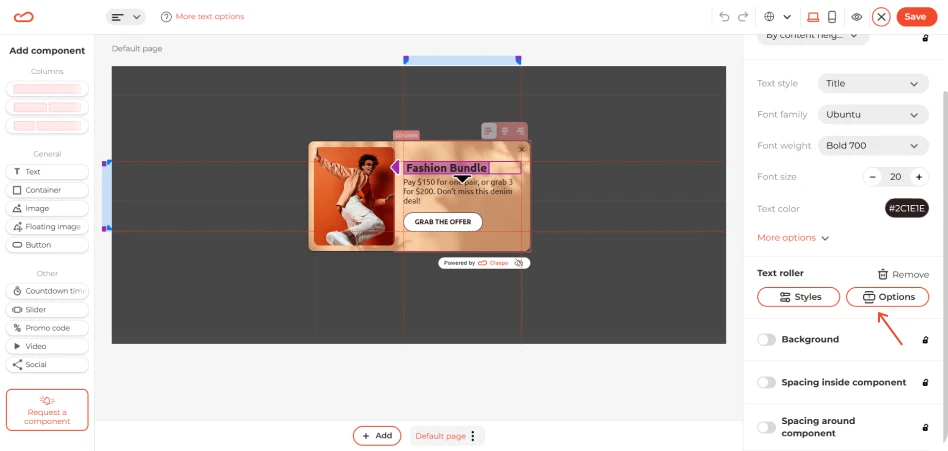Remove the Text roller
The height and width of the screenshot is (451, 948).
click(x=903, y=274)
